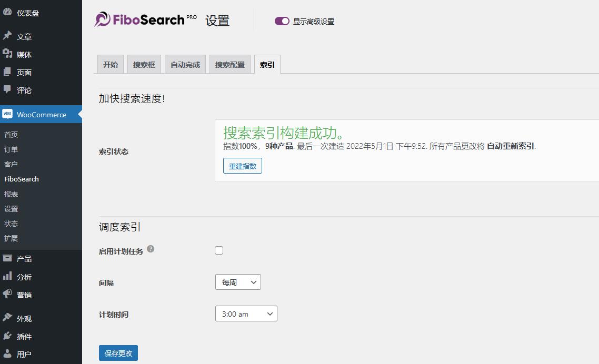Screen dimensions: 599x364
Task: Open the 搜索框 tab
Action: pyautogui.click(x=144, y=65)
